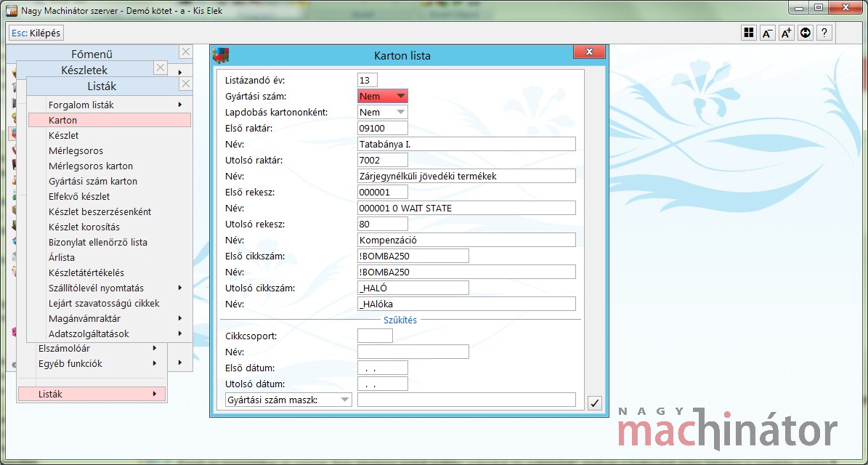Expand Forgalom listák submenu
868x465 pixels.
110,105
